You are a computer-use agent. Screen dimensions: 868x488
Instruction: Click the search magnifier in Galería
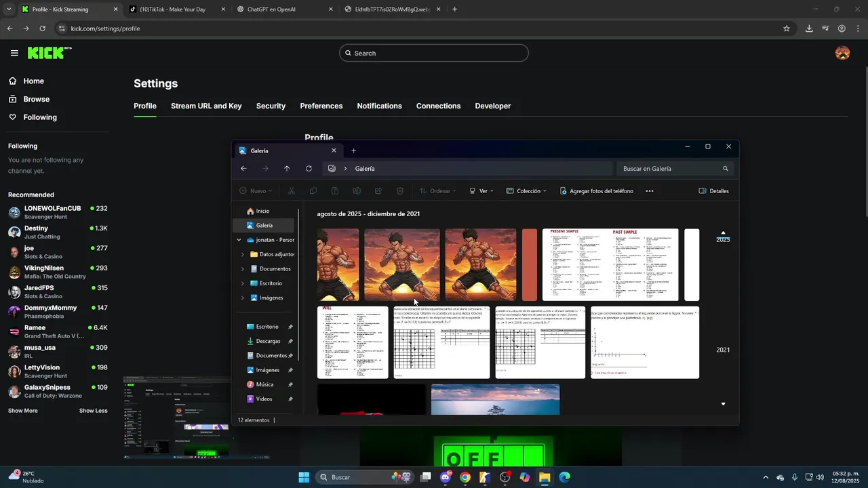coord(725,169)
